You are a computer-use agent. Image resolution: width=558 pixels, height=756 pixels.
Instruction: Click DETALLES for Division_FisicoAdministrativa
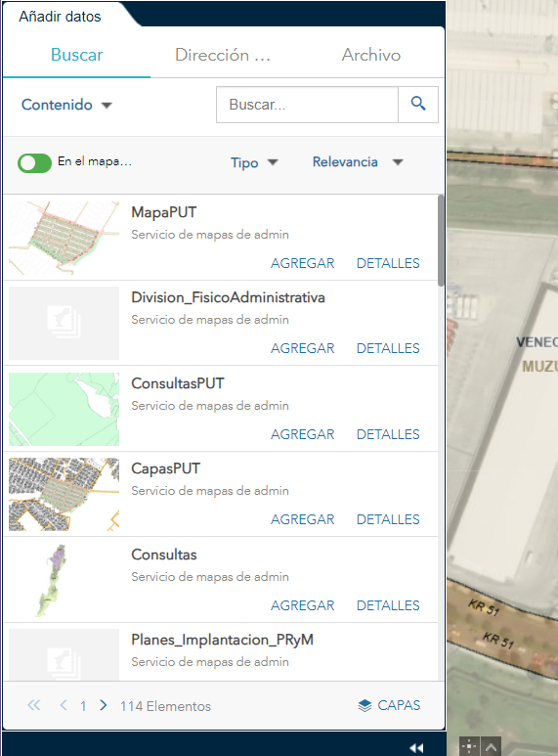click(x=388, y=348)
